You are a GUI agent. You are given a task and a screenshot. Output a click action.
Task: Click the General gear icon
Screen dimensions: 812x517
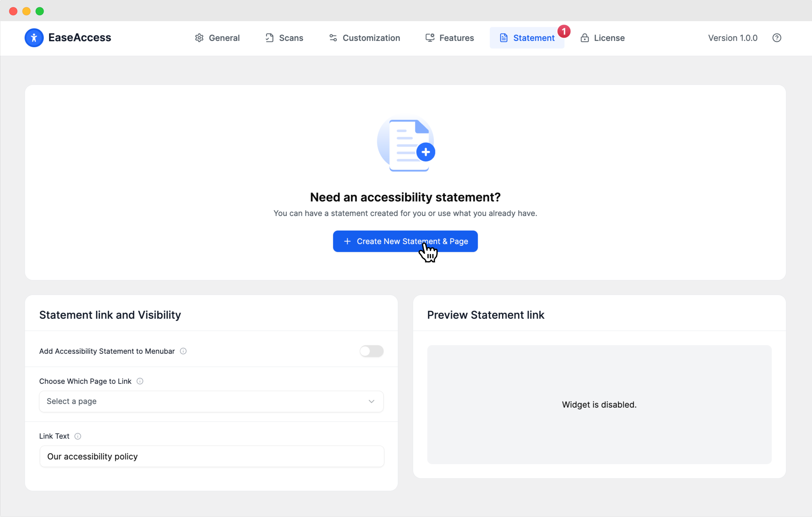point(199,38)
